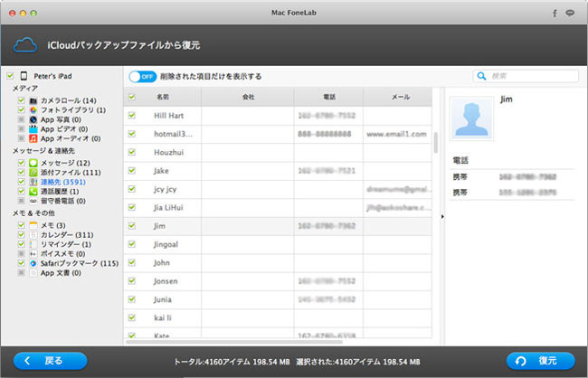The image size is (588, 378).
Task: Toggle the select-all checkbox in table header
Action: tap(132, 97)
